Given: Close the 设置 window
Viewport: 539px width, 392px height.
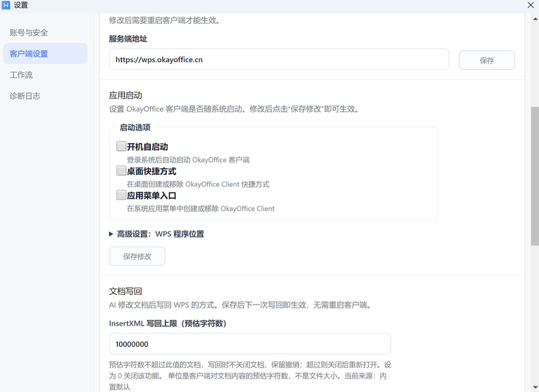Looking at the screenshot, I should tap(531, 5).
